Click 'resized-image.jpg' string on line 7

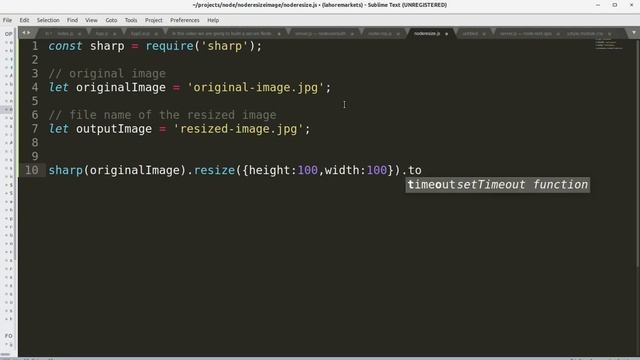point(238,129)
